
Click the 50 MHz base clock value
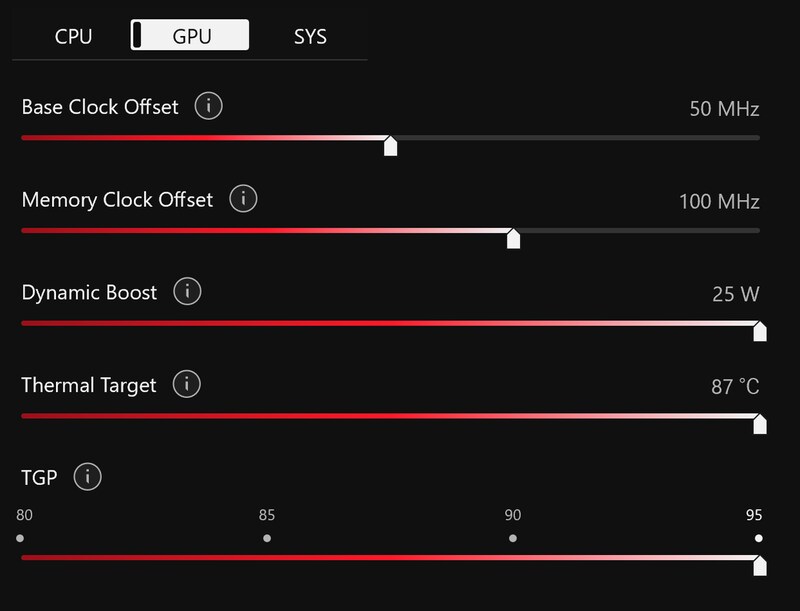[x=724, y=109]
